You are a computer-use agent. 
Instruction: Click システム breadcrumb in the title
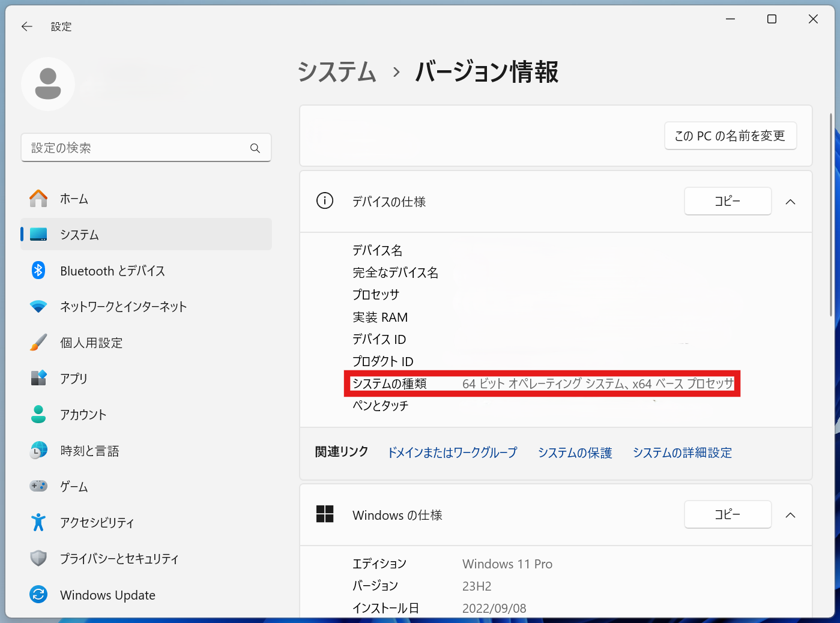tap(337, 72)
